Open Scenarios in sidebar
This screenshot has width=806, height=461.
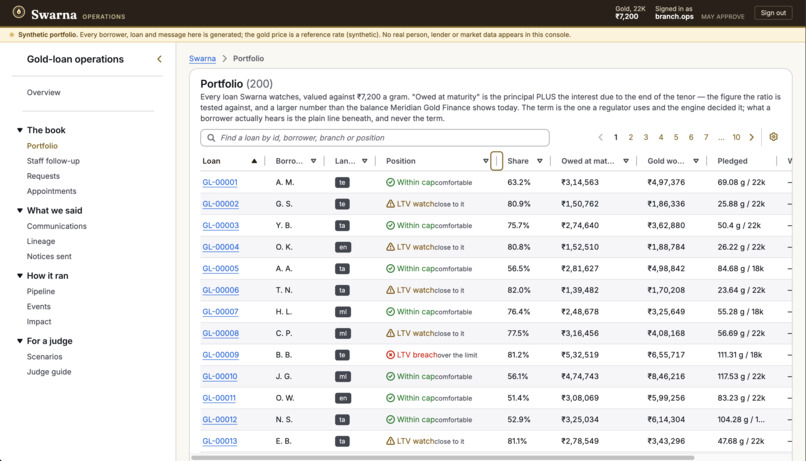pyautogui.click(x=44, y=357)
